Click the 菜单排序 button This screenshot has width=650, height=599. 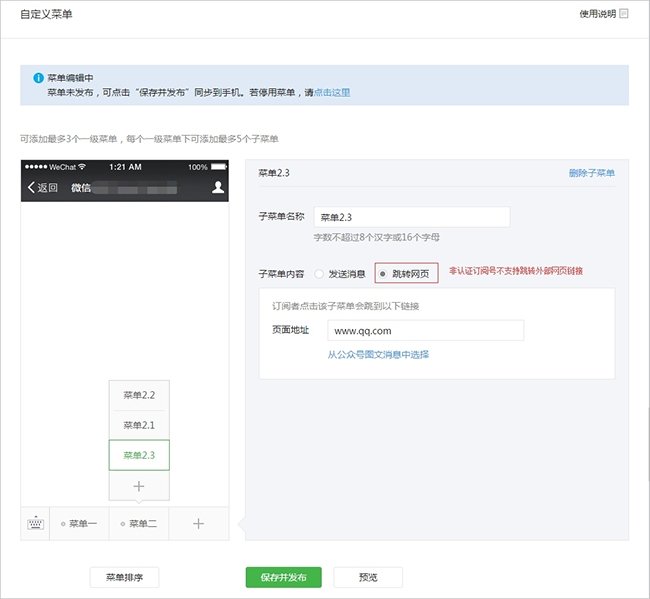pyautogui.click(x=124, y=577)
